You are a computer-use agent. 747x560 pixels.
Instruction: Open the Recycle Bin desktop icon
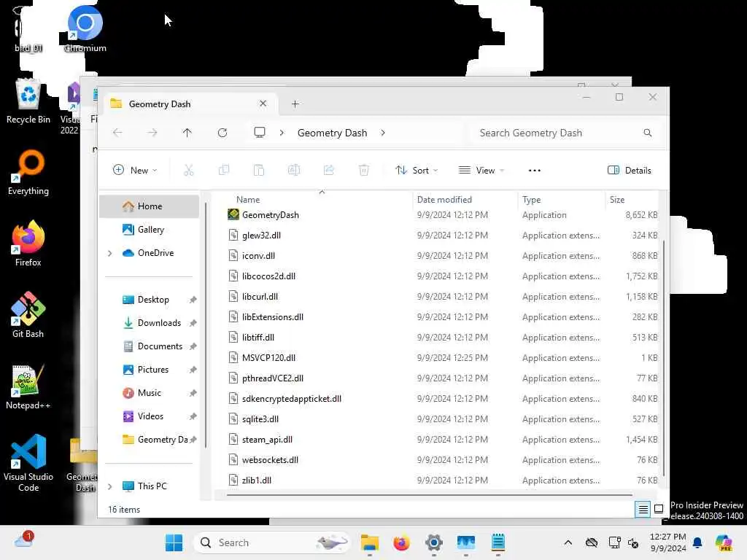pyautogui.click(x=28, y=101)
